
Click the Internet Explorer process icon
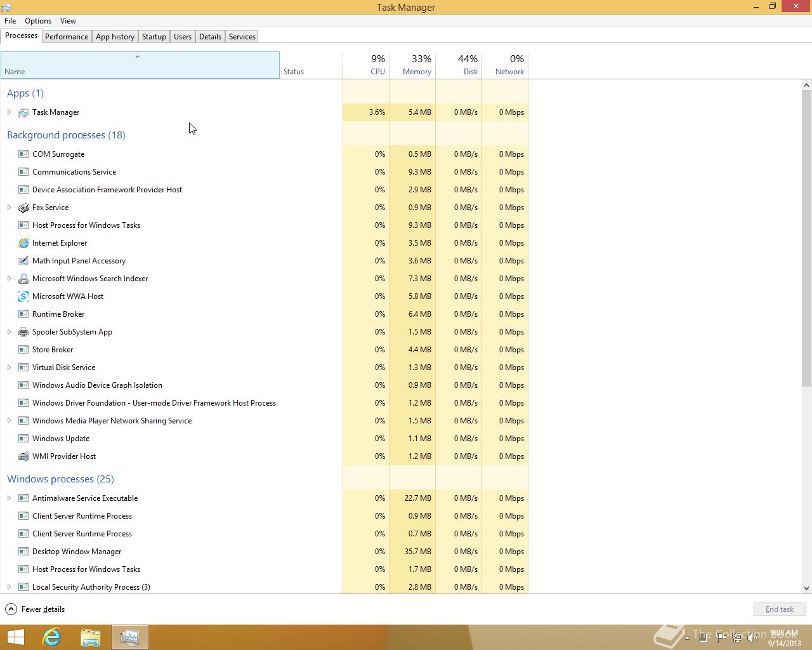tap(23, 243)
